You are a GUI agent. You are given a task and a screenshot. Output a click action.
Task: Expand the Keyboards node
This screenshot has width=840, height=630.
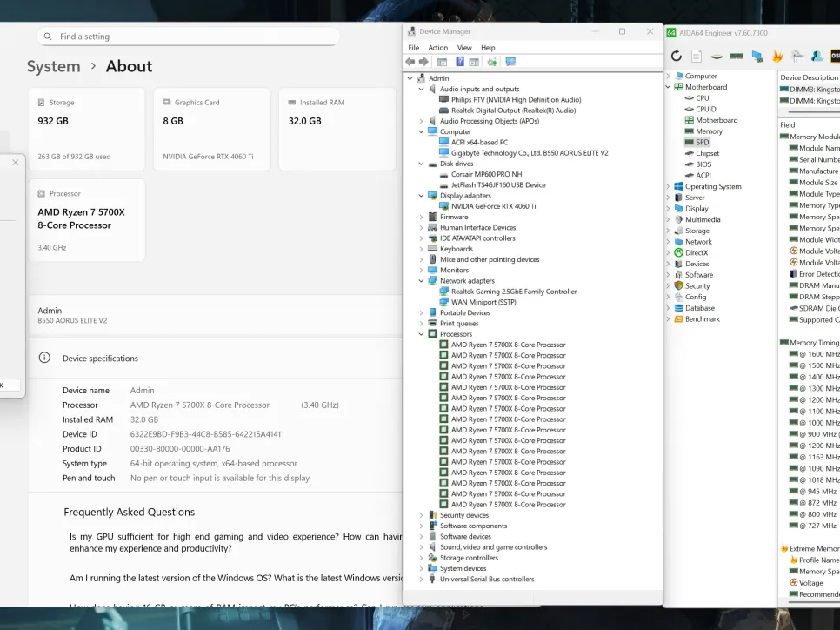[x=421, y=249]
